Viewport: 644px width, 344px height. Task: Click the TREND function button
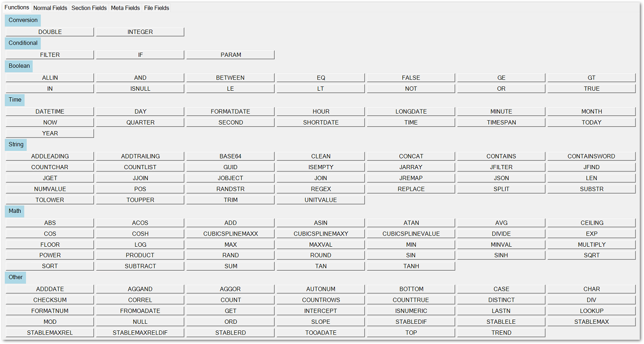[x=501, y=333]
